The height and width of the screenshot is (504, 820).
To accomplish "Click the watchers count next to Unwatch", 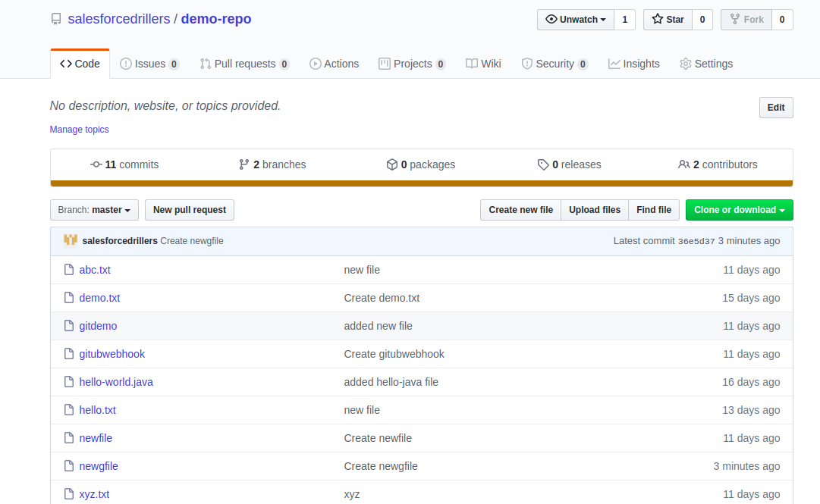I will click(x=624, y=20).
